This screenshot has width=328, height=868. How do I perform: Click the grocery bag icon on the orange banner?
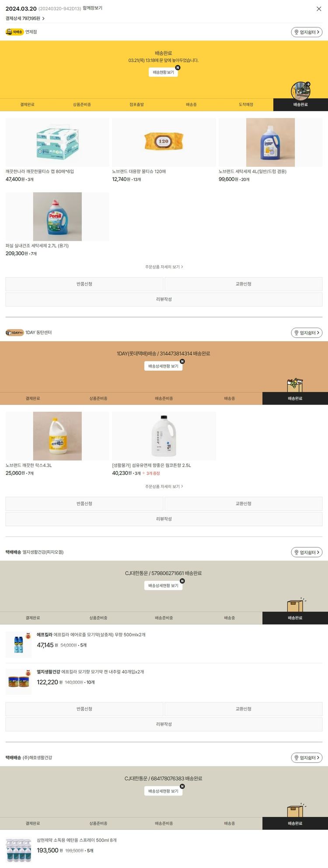[x=295, y=385]
